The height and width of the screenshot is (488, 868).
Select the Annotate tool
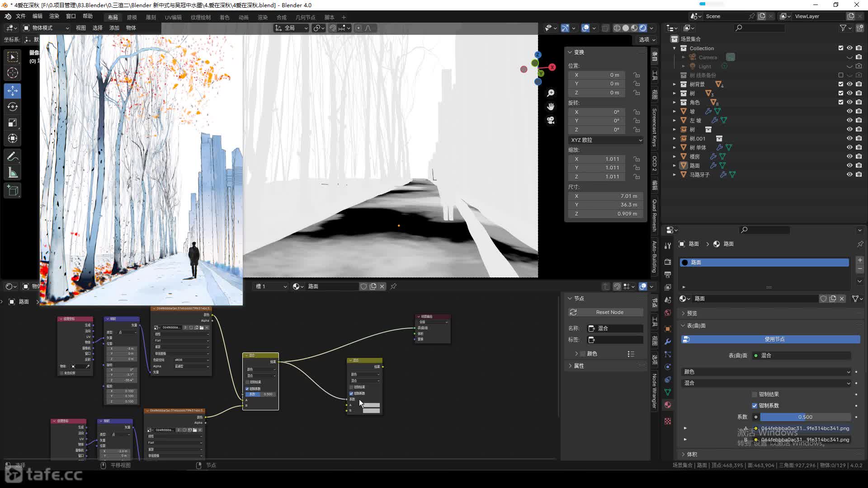click(13, 157)
